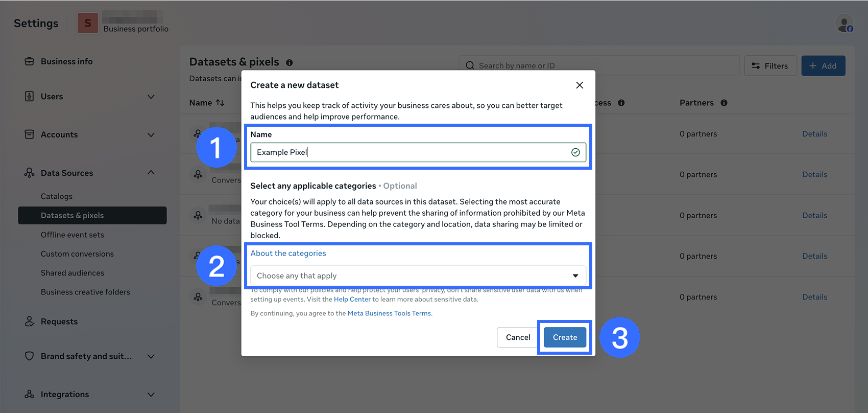Click the Accounts sidebar icon
The height and width of the screenshot is (413, 868).
[30, 134]
